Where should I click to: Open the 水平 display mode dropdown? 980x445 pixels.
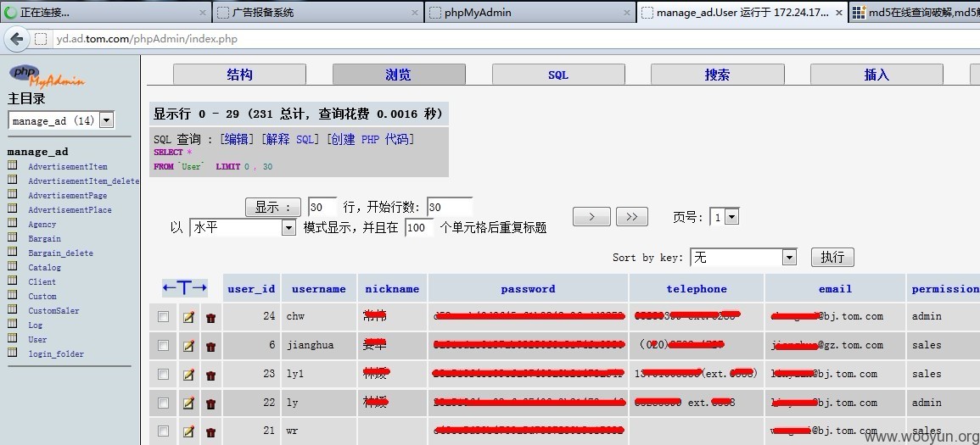(x=243, y=228)
